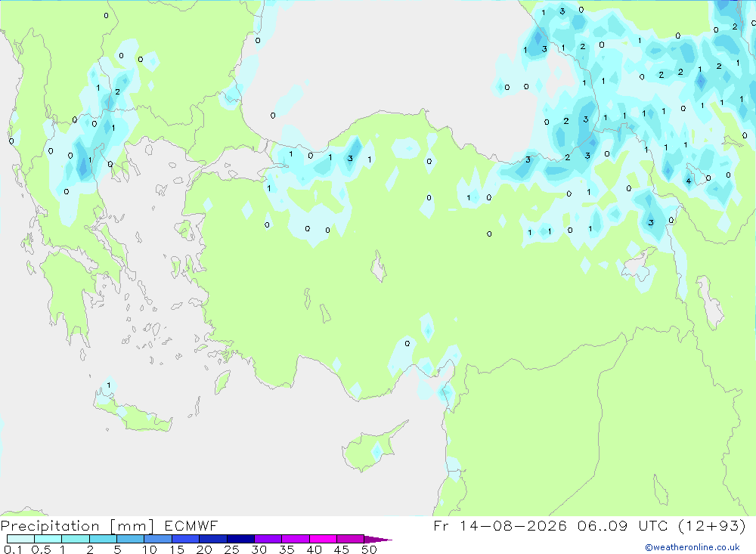Click the date 'Fr 14-08-2026'
Image resolution: width=756 pixels, height=554 pixels.
(x=500, y=525)
